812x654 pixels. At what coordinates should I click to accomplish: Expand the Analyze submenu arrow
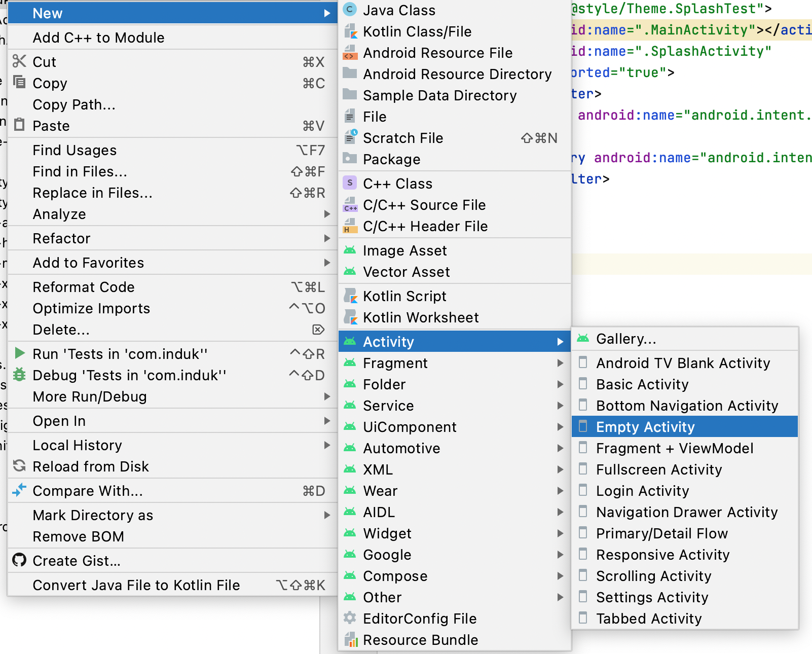click(x=327, y=214)
